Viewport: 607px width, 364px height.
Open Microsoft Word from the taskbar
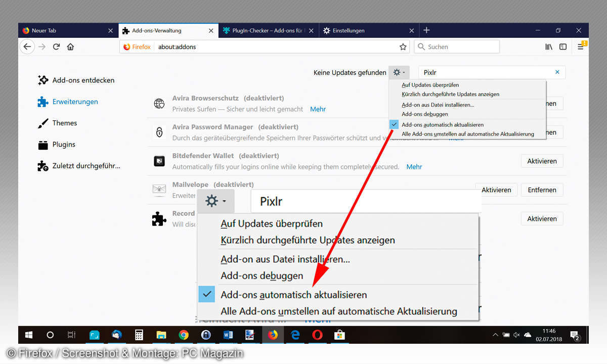coord(228,335)
